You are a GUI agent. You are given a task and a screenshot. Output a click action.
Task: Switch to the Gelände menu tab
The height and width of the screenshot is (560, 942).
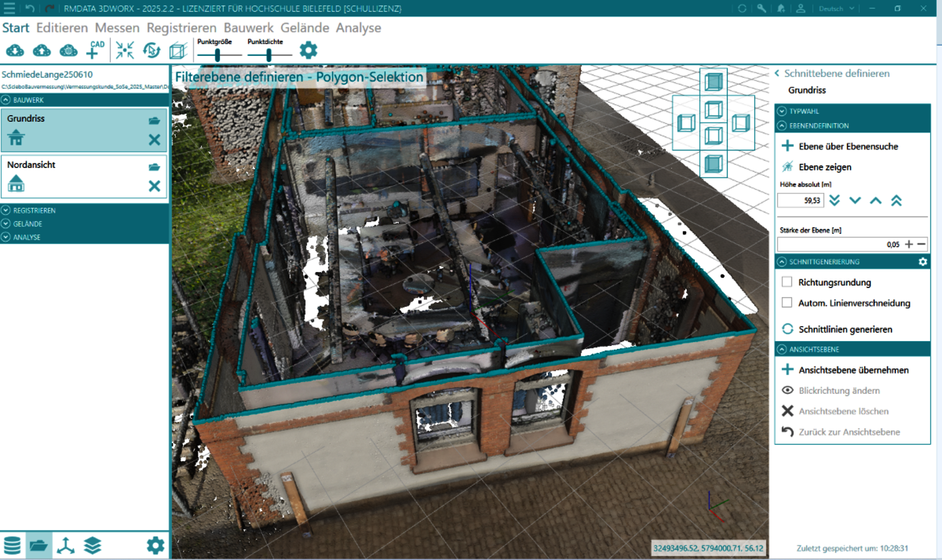point(304,28)
